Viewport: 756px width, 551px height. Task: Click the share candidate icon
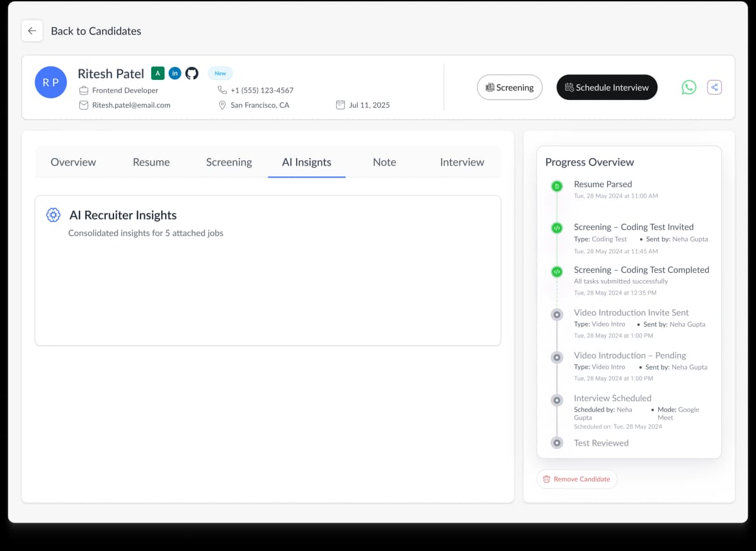[x=714, y=88]
